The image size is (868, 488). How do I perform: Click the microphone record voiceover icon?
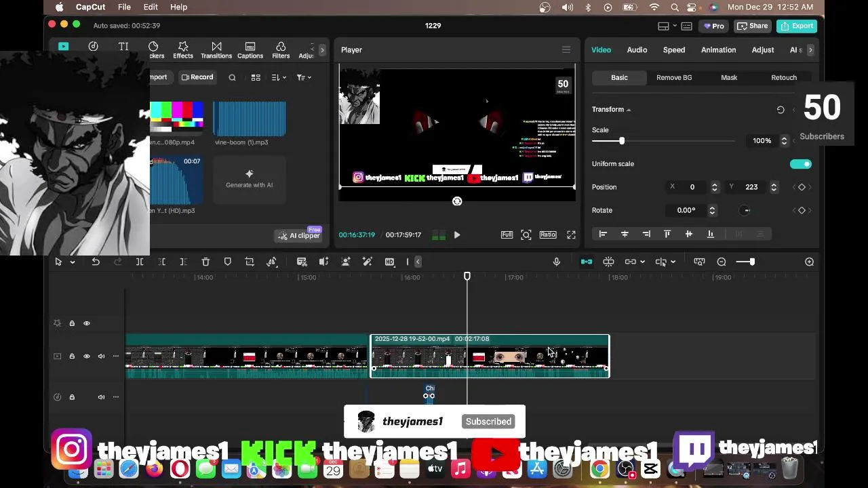[557, 262]
